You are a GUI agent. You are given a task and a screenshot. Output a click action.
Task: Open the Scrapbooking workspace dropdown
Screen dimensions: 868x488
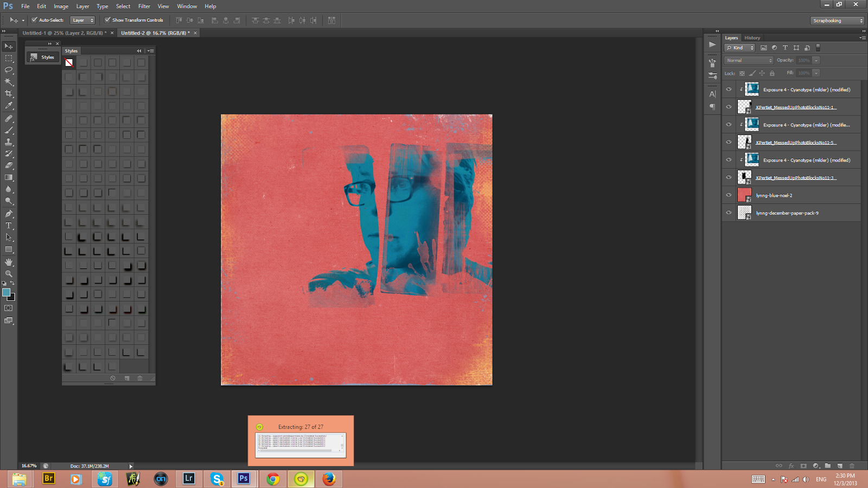point(838,21)
